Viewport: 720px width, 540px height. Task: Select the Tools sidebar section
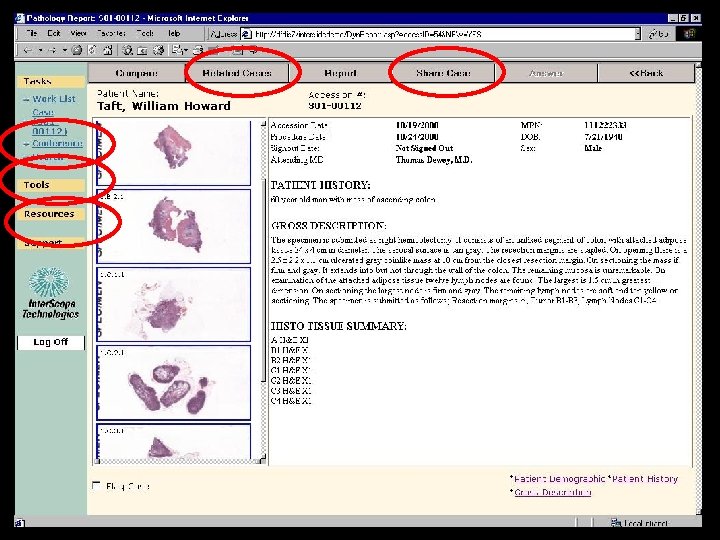[x=51, y=185]
